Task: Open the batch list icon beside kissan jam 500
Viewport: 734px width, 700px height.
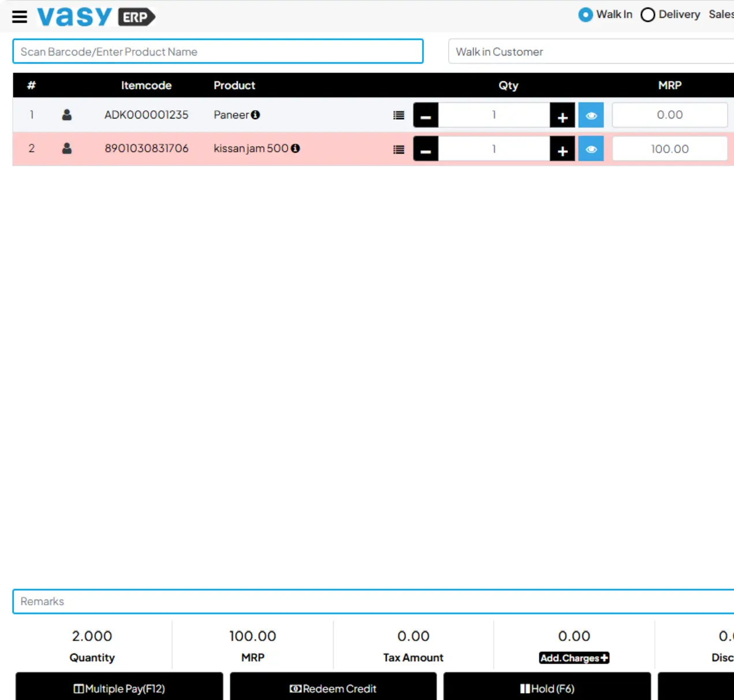Action: point(398,148)
